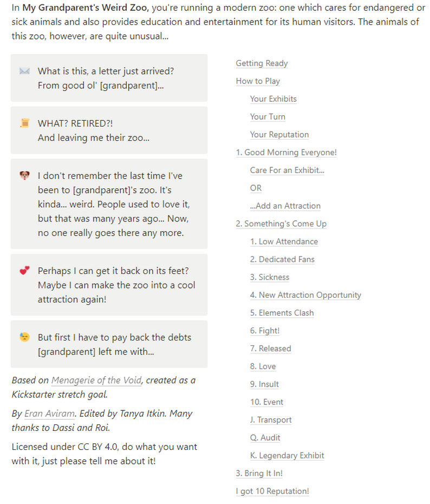Click the two hearts emoji callout icon

(24, 271)
